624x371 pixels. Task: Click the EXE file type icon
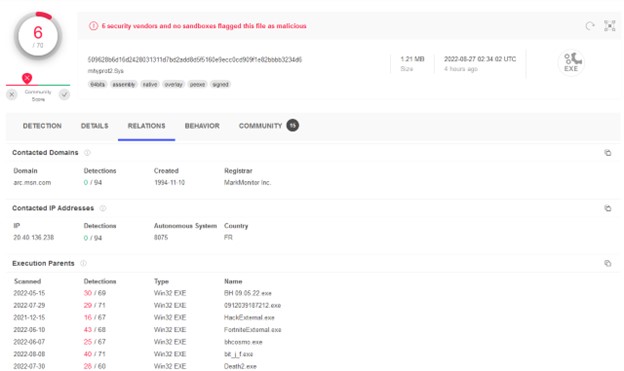pos(571,62)
